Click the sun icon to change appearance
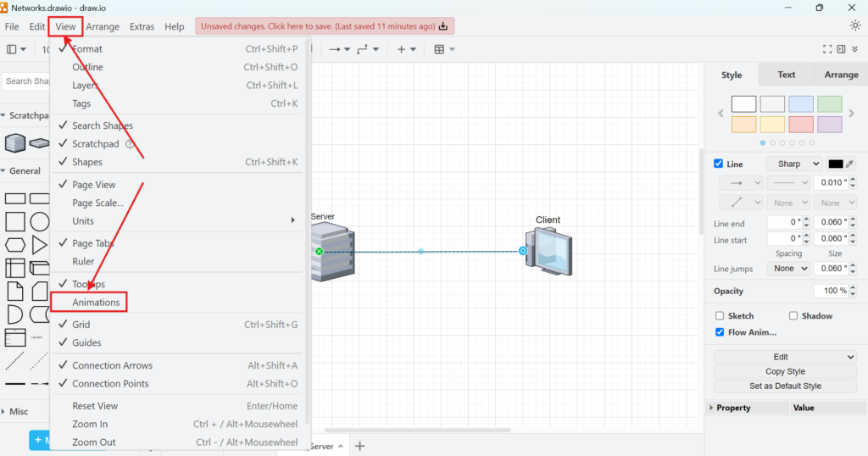Image resolution: width=868 pixels, height=456 pixels. point(854,25)
